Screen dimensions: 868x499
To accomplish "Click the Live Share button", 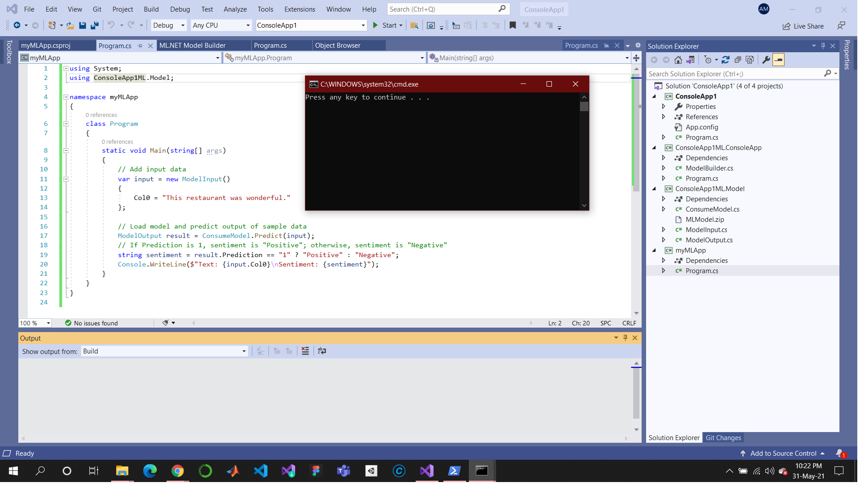I will [x=803, y=26].
